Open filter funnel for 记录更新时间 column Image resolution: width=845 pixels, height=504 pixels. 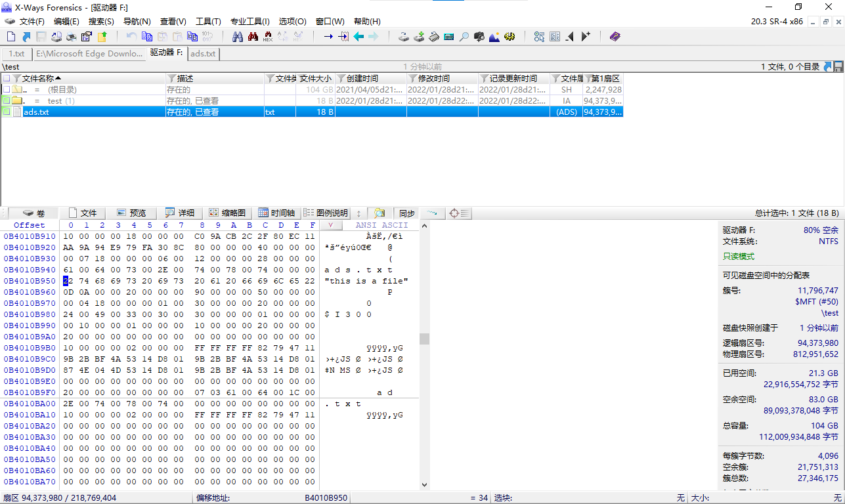(485, 78)
